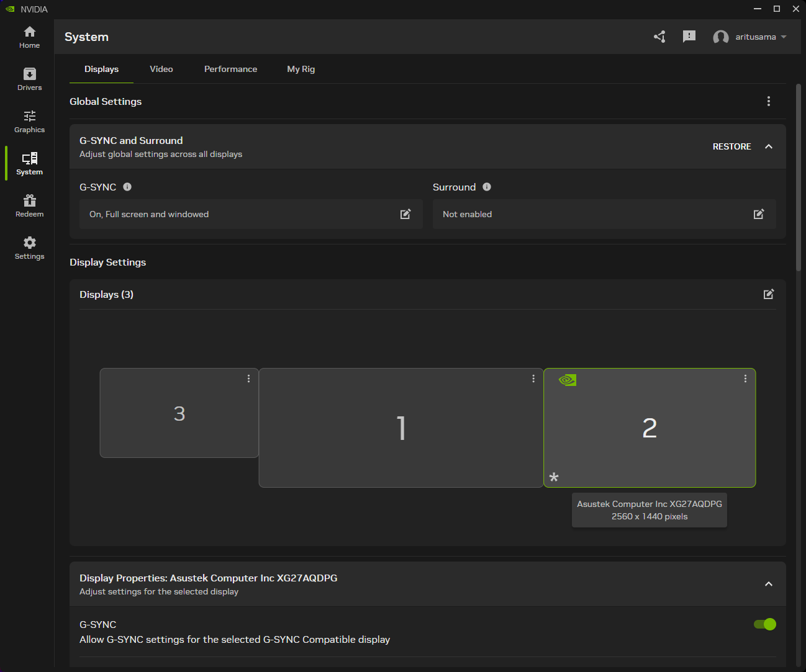The height and width of the screenshot is (672, 806).
Task: Click the NVIDIA logo on display 2
Action: pos(568,380)
